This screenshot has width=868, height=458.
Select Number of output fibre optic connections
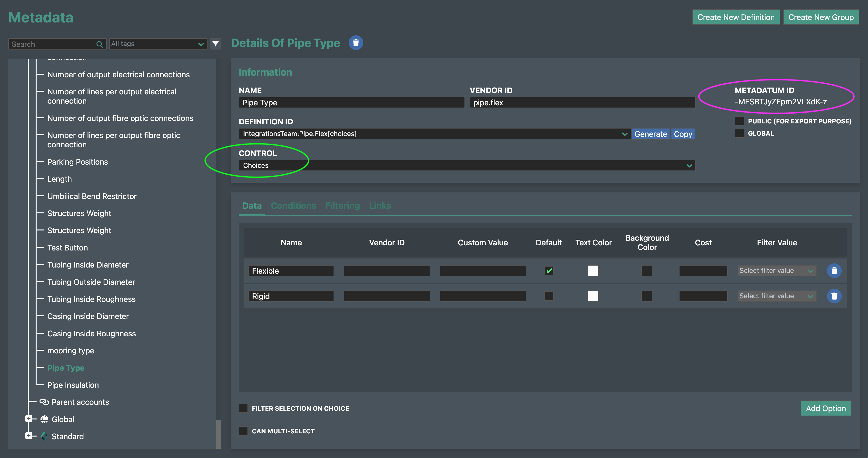(120, 118)
